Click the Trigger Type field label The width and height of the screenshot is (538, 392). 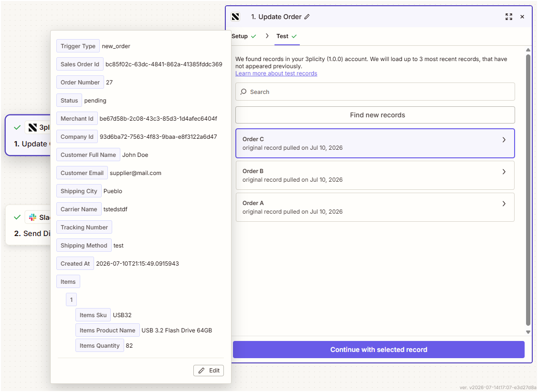tap(78, 46)
